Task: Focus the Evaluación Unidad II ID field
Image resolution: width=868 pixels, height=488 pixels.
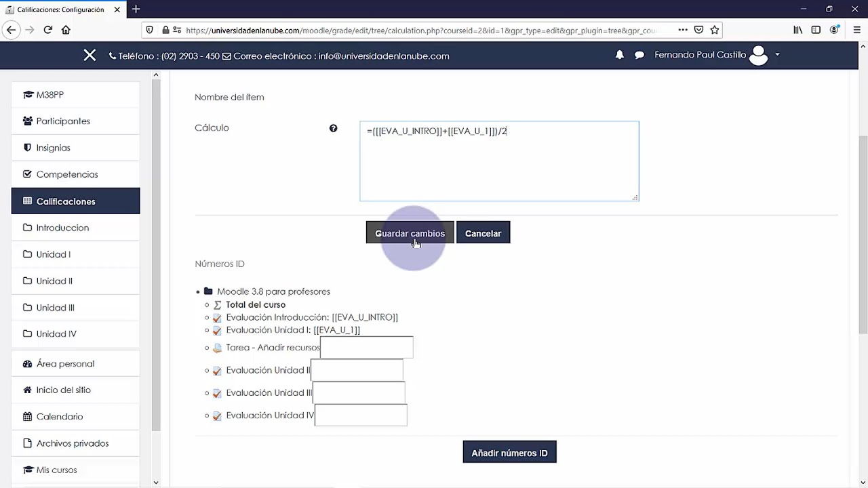Action: pos(357,370)
